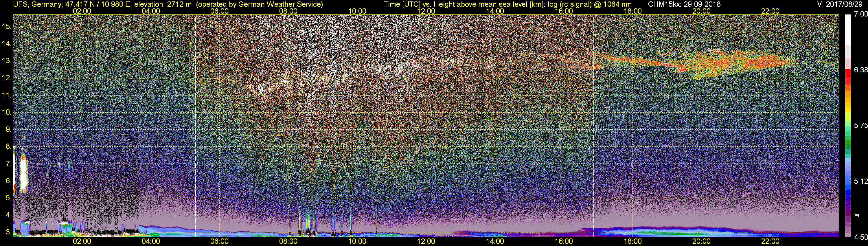The image size is (868, 246).
Task: Click the first white dashed vertical line
Action: pos(195,125)
